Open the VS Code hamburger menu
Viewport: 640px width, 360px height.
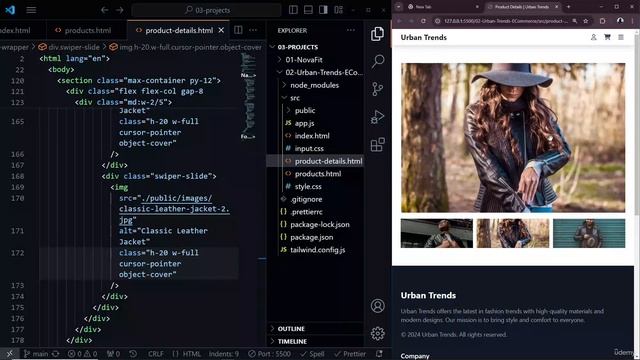(x=31, y=10)
